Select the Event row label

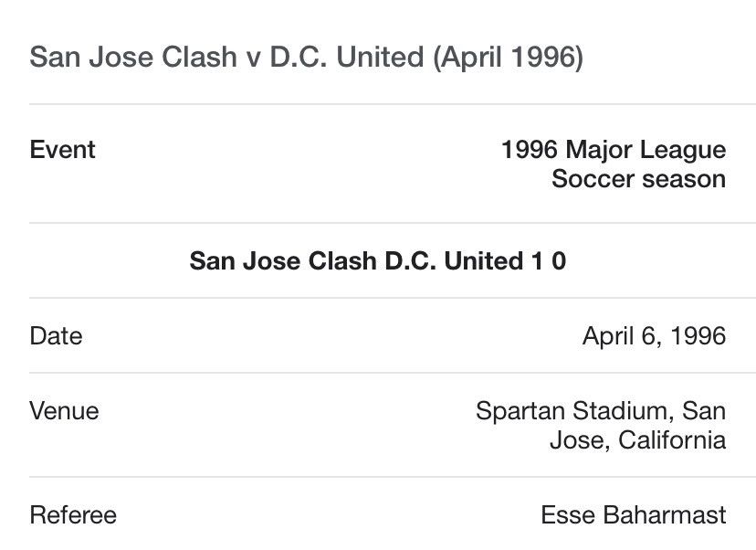(x=62, y=150)
